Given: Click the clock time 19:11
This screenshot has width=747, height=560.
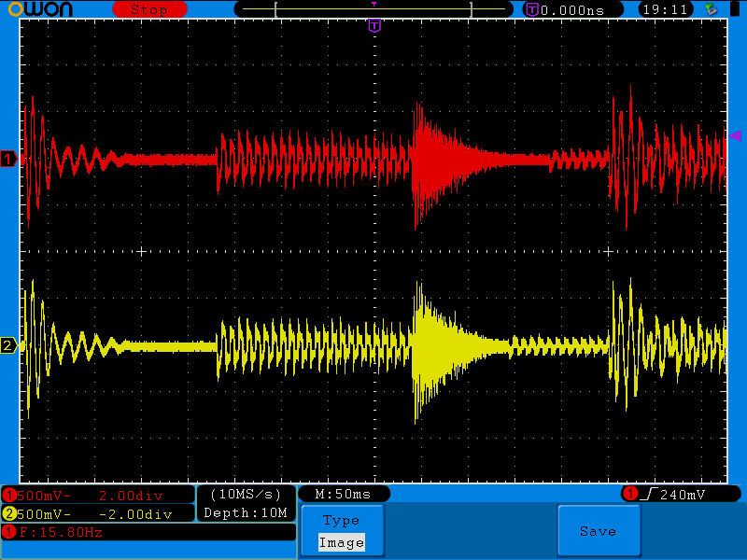Looking at the screenshot, I should click(665, 9).
